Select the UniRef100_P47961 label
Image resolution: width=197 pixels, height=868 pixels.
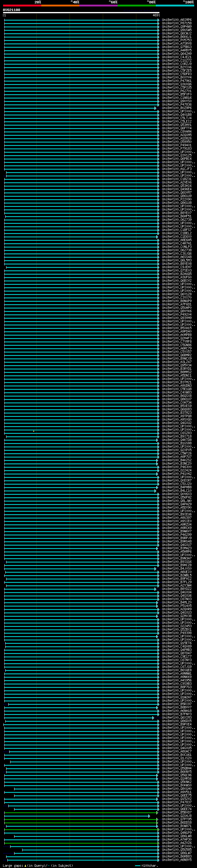coord(177,81)
